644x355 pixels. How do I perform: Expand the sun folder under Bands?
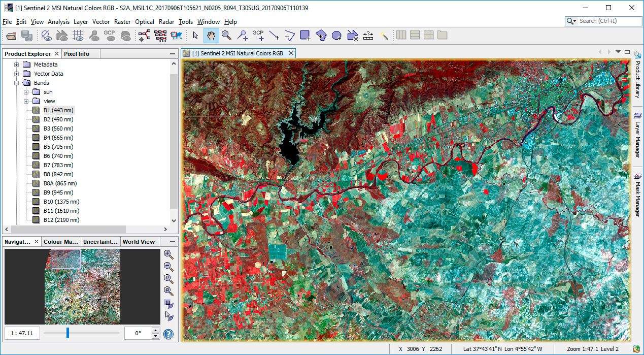pos(25,92)
